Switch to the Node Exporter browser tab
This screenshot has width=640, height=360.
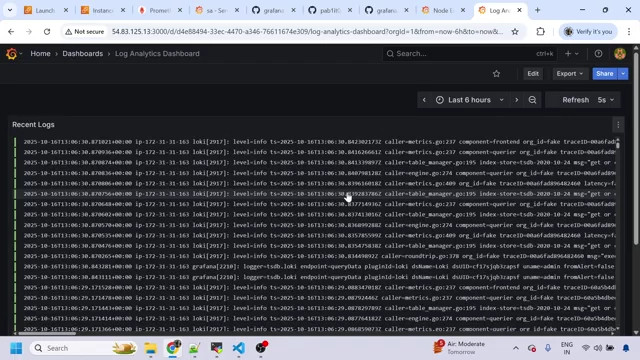443,10
